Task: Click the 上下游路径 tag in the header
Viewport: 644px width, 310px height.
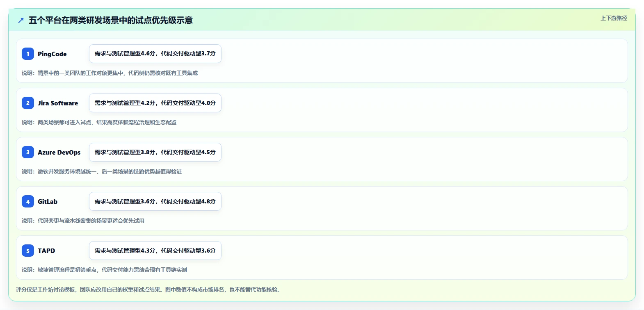Action: click(614, 18)
